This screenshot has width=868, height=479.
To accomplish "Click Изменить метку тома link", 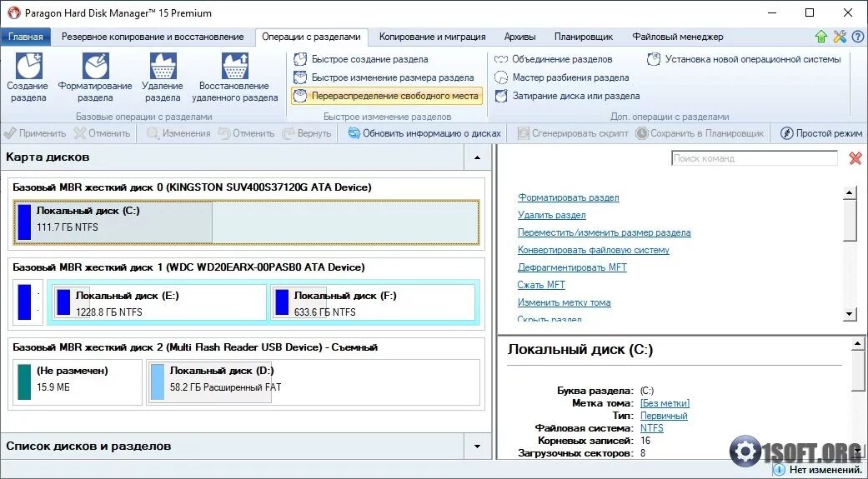I will (564, 302).
